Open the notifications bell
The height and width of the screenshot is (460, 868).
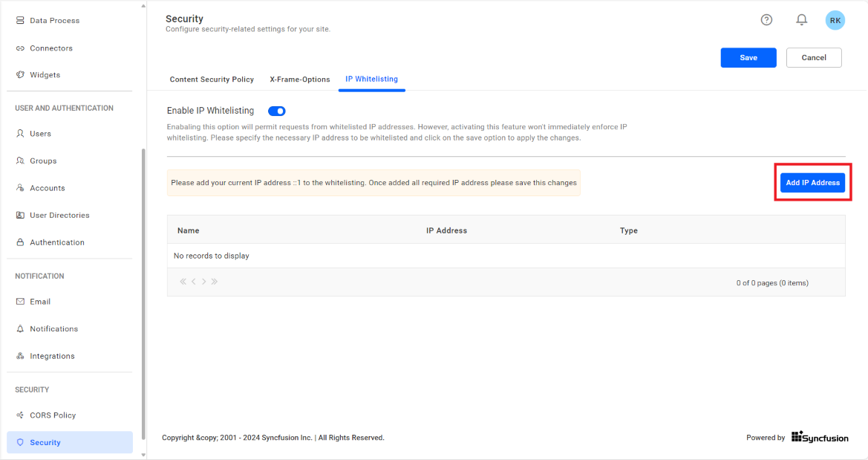tap(801, 19)
